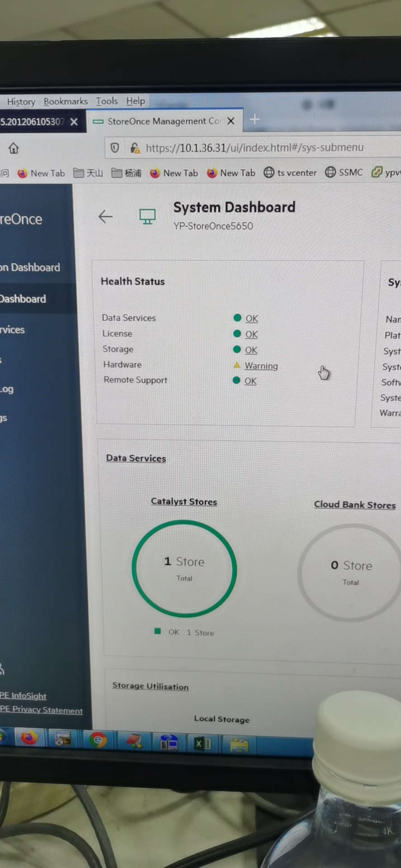Close the StoreOnce Management Console tab
Viewport: 401px width, 868px height.
(231, 121)
